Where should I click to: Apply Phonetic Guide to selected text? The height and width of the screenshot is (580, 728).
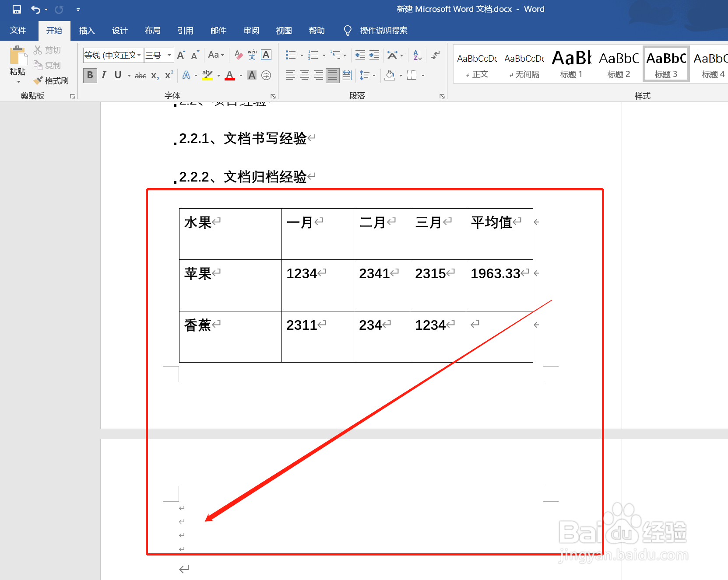pyautogui.click(x=252, y=55)
